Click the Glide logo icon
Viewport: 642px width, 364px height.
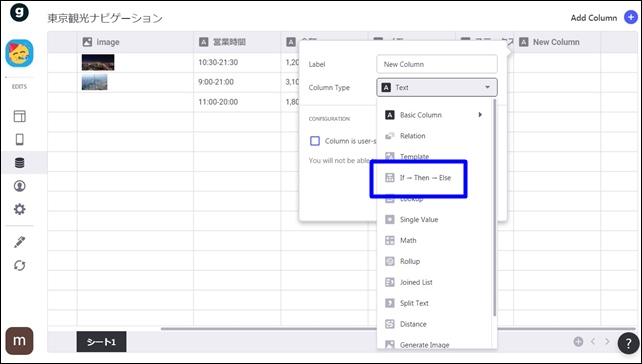point(19,13)
